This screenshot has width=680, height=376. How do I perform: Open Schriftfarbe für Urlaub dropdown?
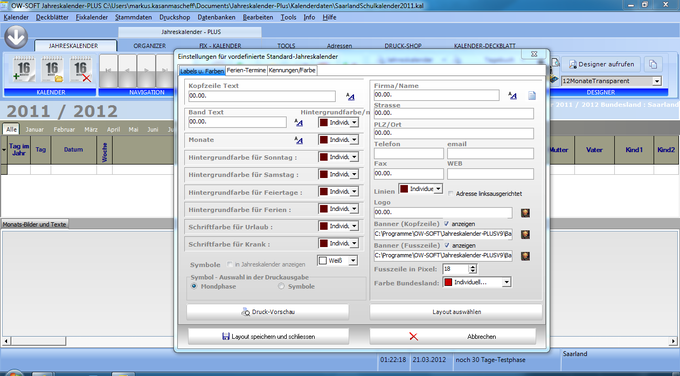[354, 226]
